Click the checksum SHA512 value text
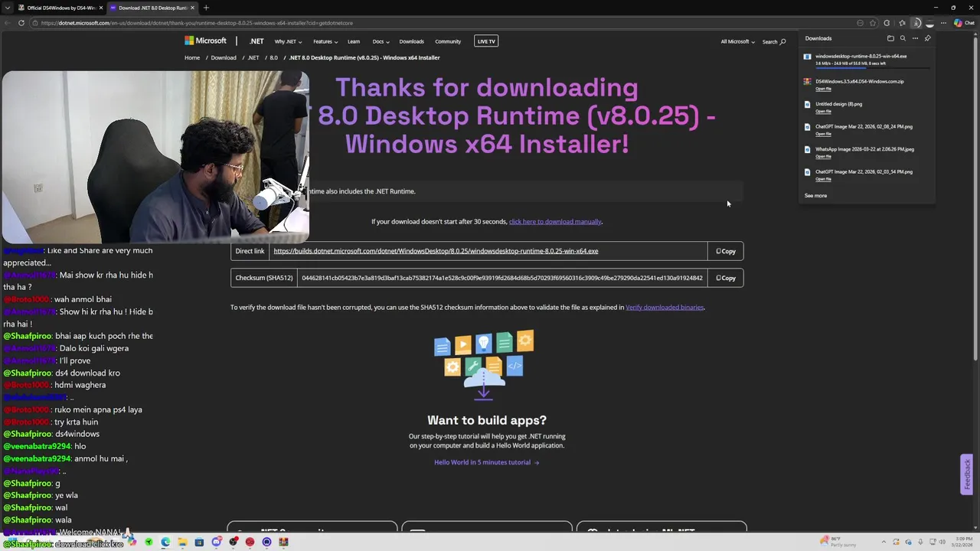 (x=502, y=278)
